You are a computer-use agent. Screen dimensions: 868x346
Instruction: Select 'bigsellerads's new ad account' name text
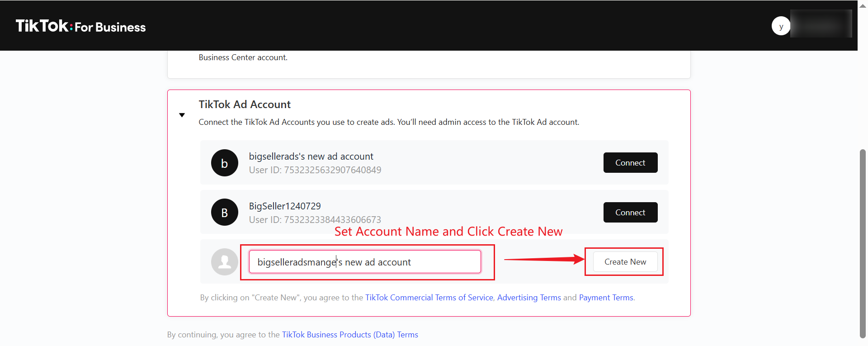311,156
